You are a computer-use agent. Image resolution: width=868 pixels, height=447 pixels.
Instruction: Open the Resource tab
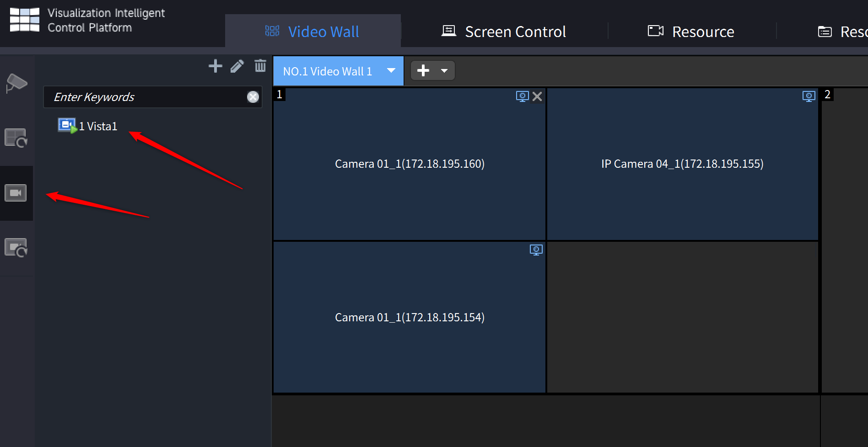(x=691, y=32)
